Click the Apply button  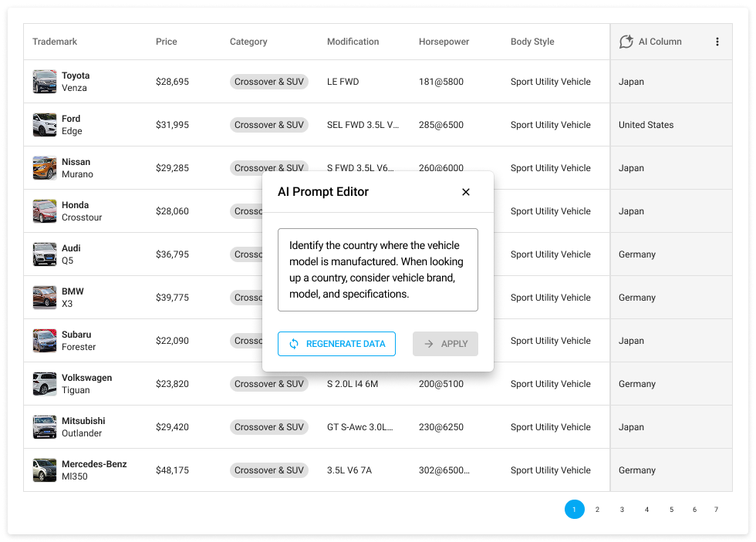pos(445,344)
